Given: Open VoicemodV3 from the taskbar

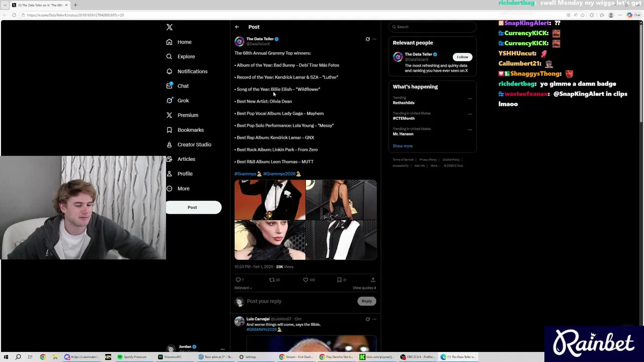Looking at the screenshot, I should pyautogui.click(x=170, y=357).
